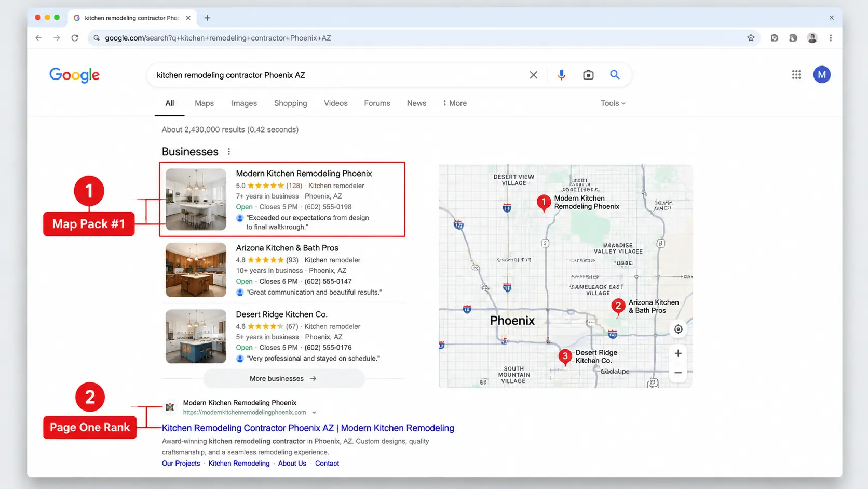Viewport: 868px width, 489px height.
Task: Click the Phoenix city label on the map
Action: point(512,321)
